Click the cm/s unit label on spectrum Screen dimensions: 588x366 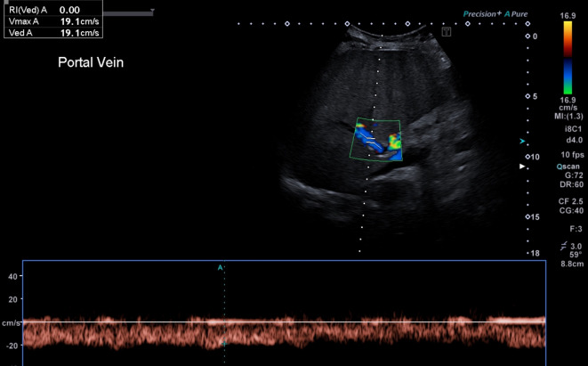pos(11,323)
